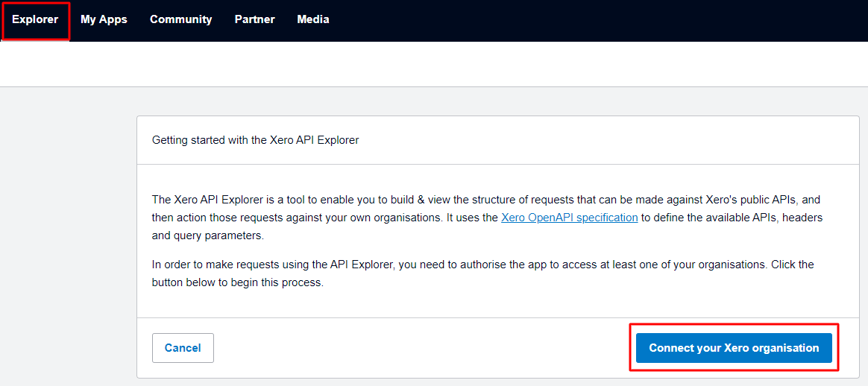Select Partner in the top navigation
The image size is (868, 386).
coord(254,20)
